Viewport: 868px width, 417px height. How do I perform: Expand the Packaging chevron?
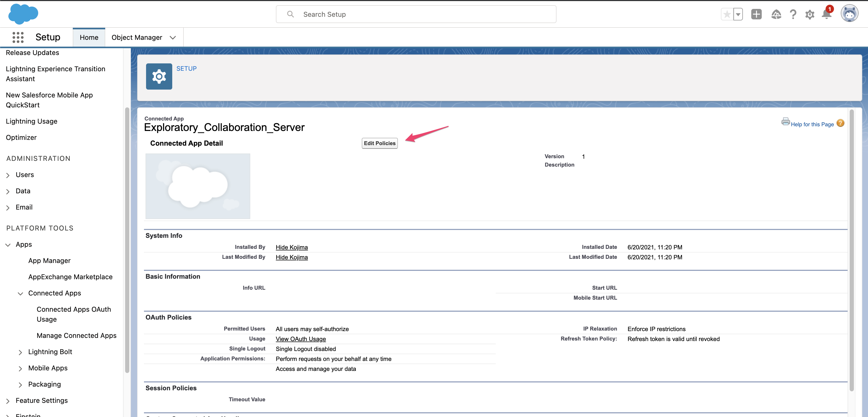coord(20,385)
